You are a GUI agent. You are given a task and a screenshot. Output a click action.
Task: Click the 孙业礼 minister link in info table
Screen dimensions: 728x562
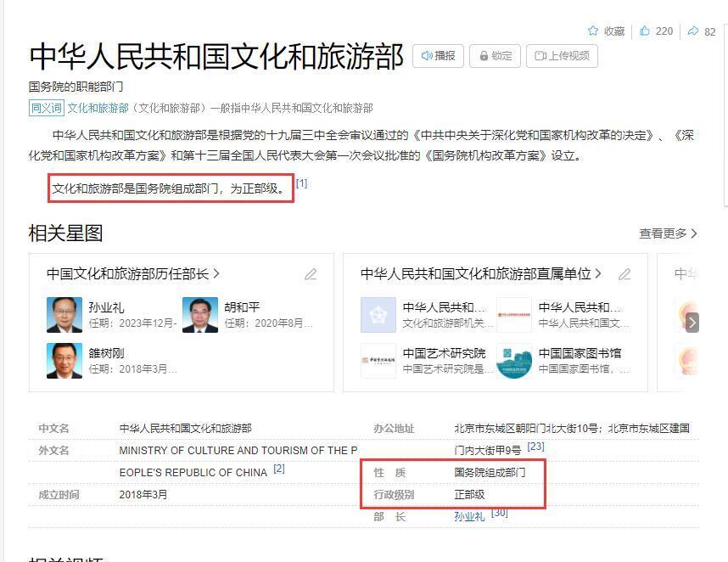point(469,516)
